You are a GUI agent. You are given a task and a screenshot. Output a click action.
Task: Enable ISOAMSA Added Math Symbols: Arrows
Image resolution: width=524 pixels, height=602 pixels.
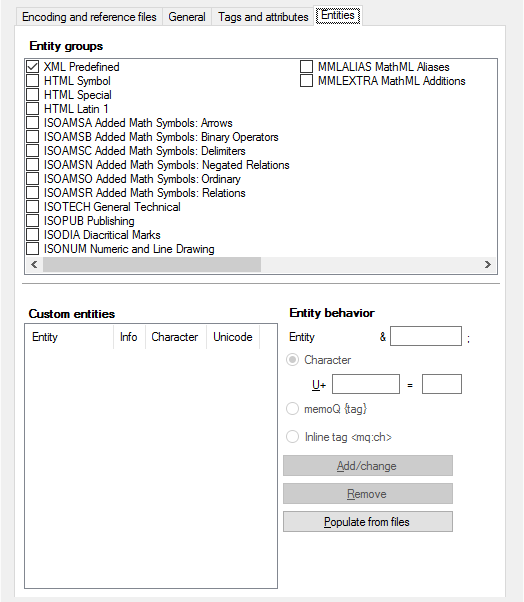33,122
